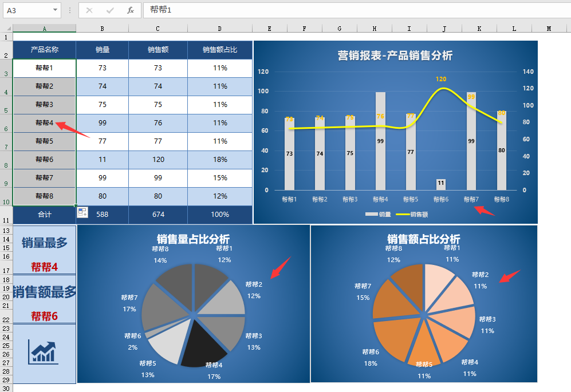The width and height of the screenshot is (571, 392).
Task: Click the 销售量占比分析 pie chart title
Action: (194, 239)
